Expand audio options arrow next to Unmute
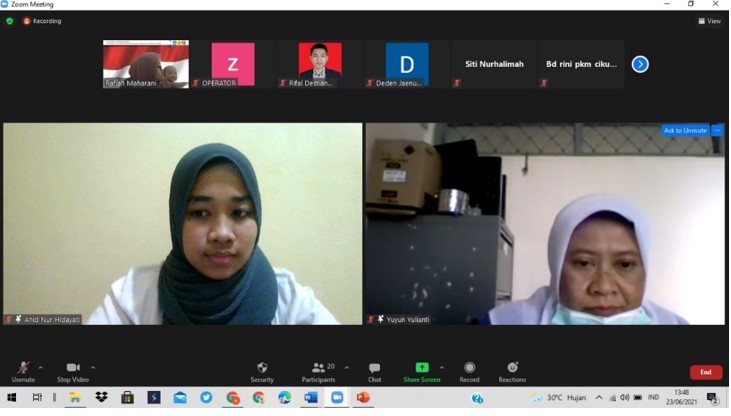The image size is (731, 416). (x=41, y=367)
